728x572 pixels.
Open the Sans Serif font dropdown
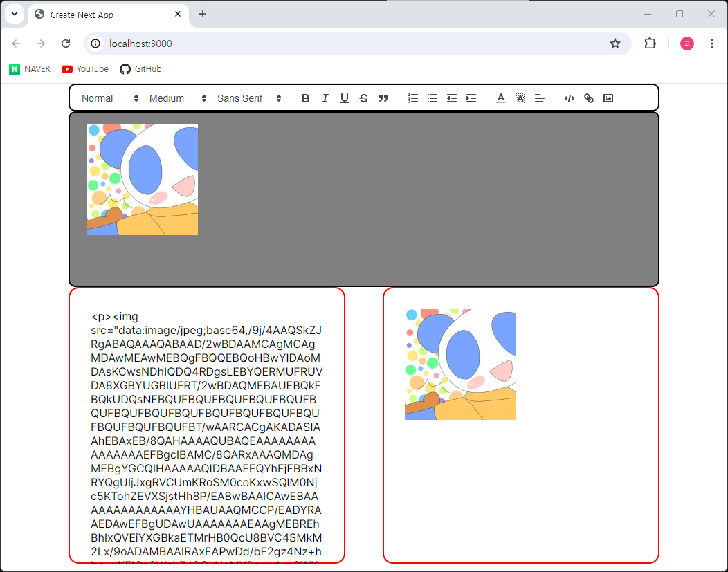click(249, 98)
